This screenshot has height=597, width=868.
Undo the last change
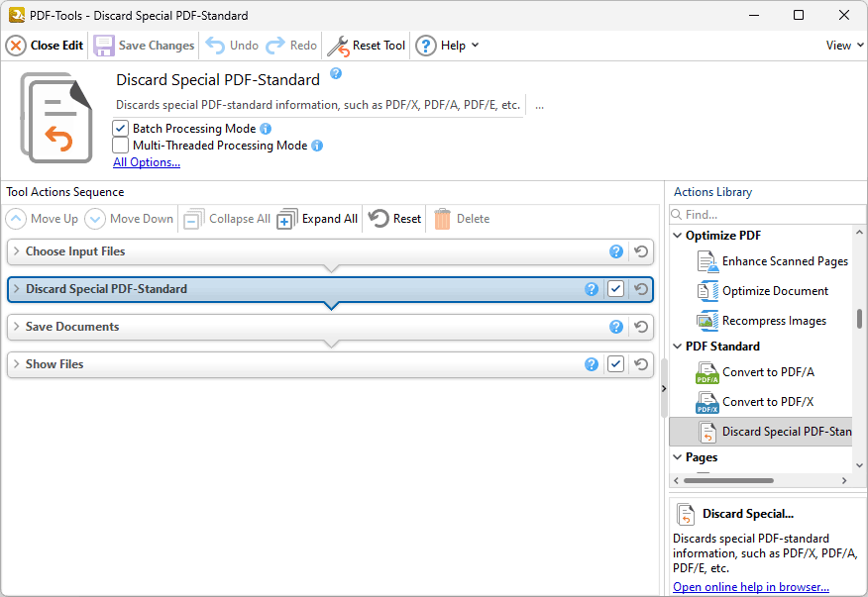[x=232, y=46]
